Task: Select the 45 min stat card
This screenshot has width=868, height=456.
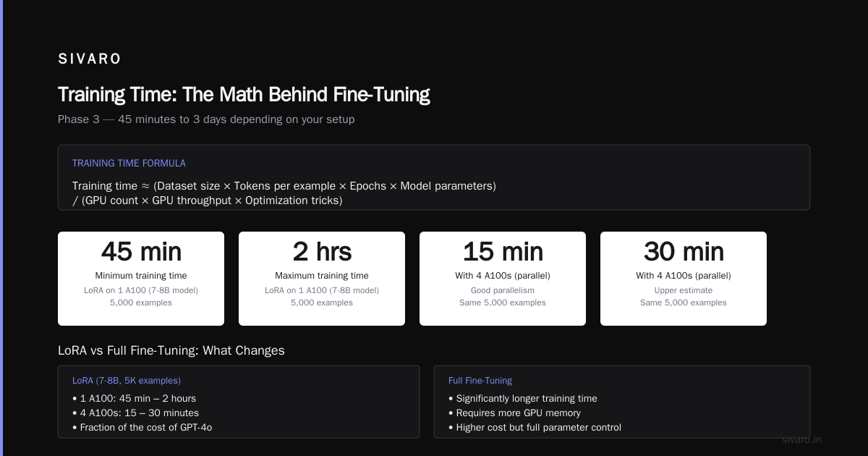Action: point(141,279)
